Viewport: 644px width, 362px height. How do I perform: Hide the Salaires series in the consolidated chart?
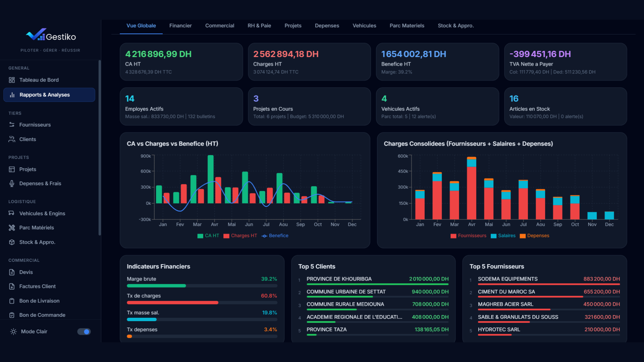[x=503, y=236]
